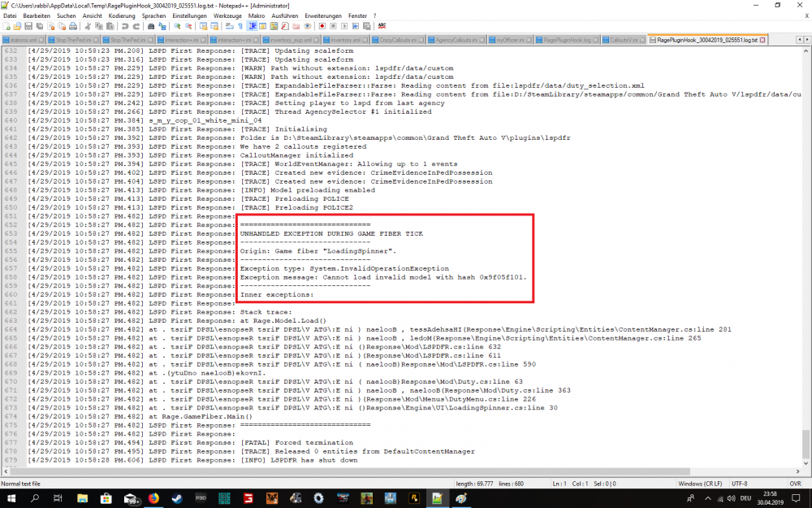This screenshot has width=812, height=508.
Task: Click the Paste toolbar icon
Action: (110, 26)
